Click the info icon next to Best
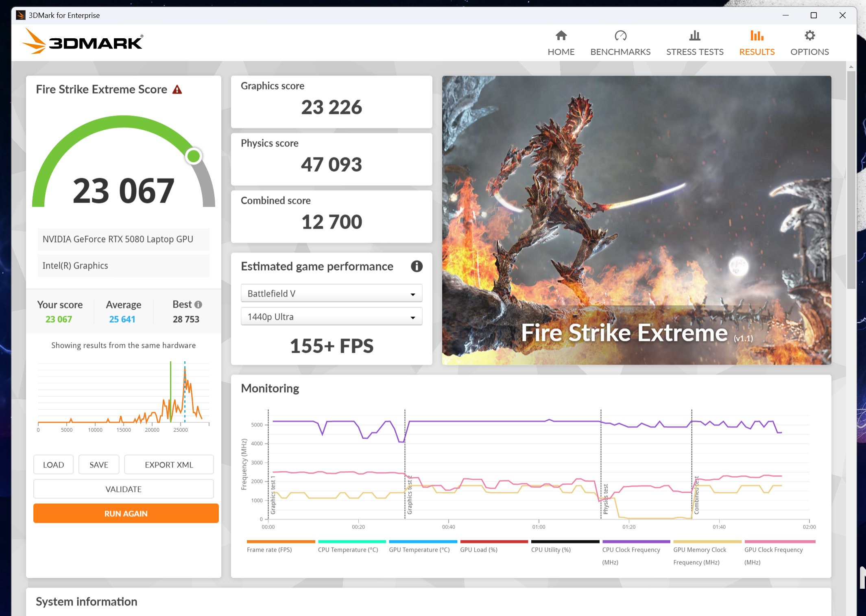The height and width of the screenshot is (616, 866). tap(198, 304)
